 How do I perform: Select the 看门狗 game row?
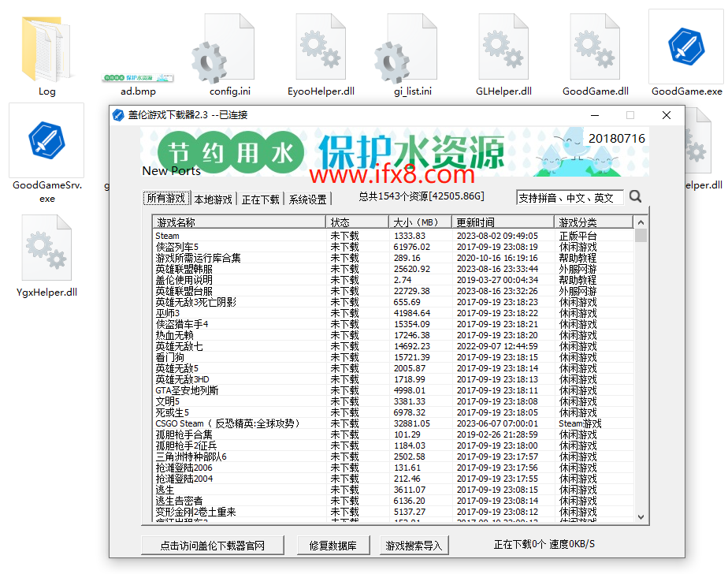click(x=393, y=357)
